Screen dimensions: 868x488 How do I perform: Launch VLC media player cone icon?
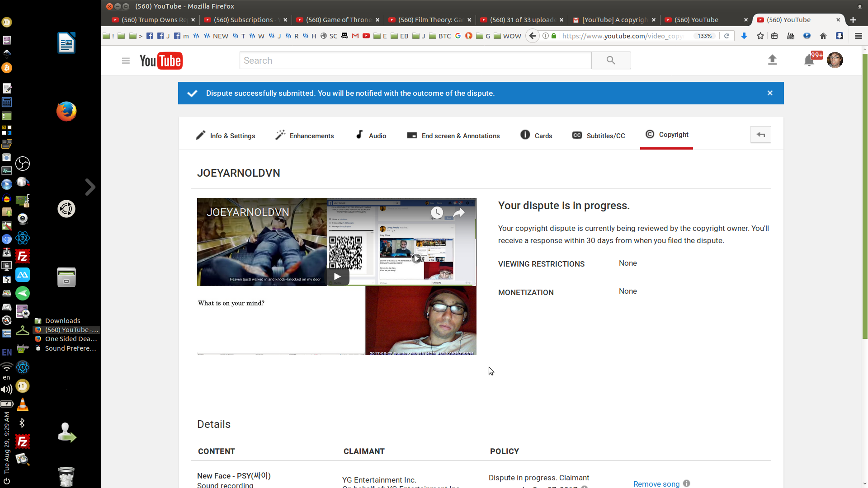click(x=23, y=404)
